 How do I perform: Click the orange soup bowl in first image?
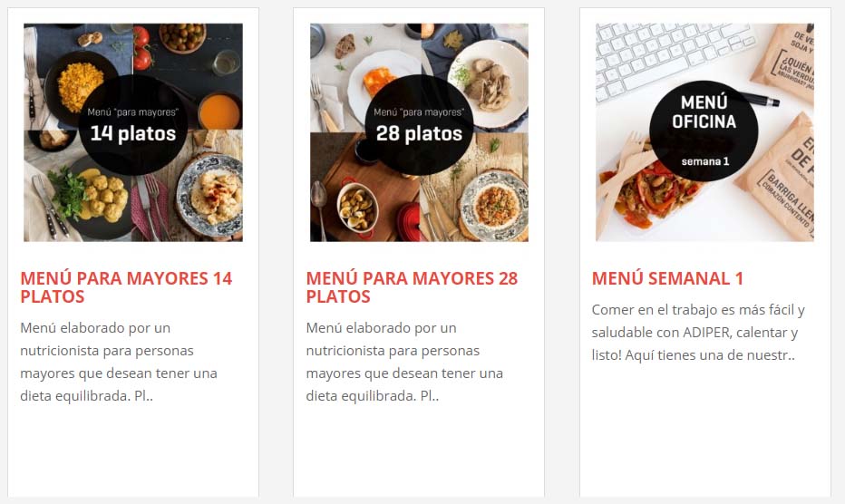click(219, 111)
